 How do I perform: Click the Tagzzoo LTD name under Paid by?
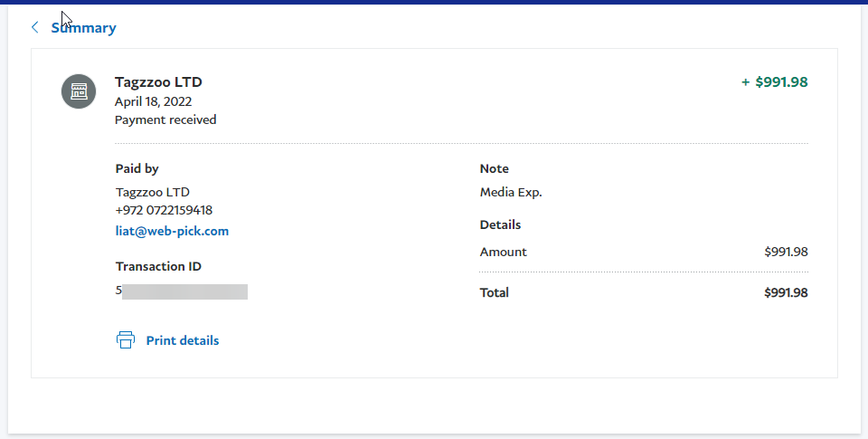(x=152, y=192)
